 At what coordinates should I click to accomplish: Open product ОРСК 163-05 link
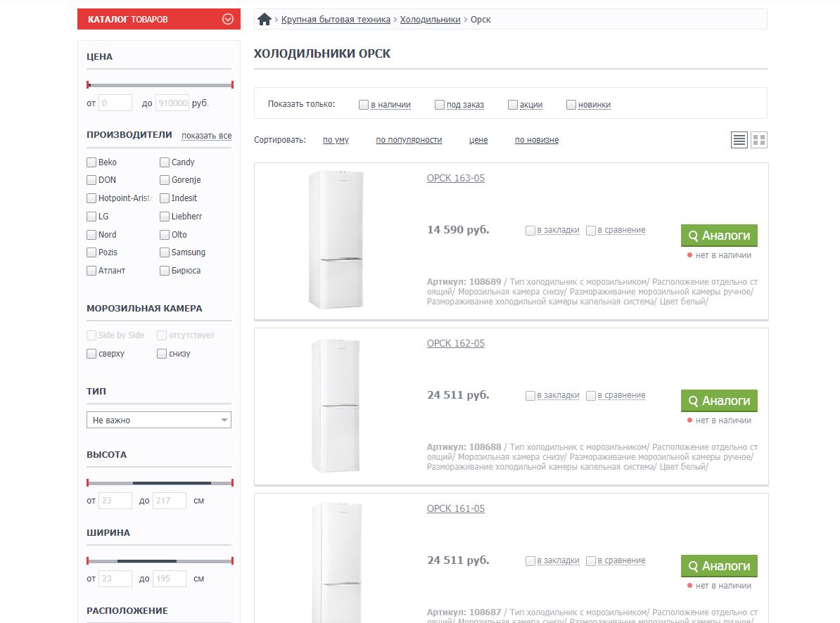[x=456, y=178]
